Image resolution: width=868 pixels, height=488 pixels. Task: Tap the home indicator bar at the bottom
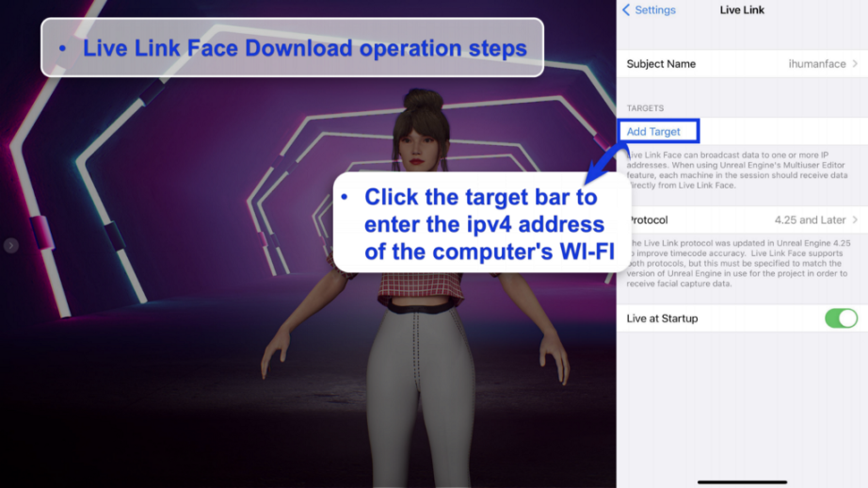pyautogui.click(x=742, y=481)
